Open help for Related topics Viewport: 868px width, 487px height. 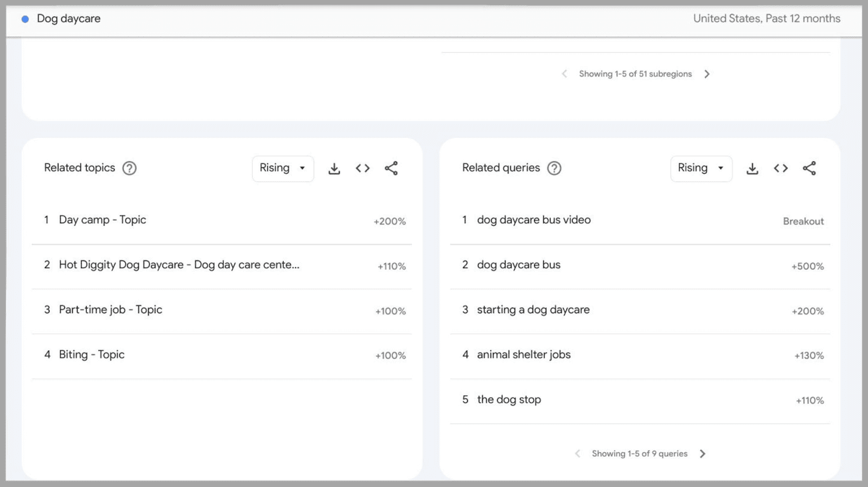129,168
